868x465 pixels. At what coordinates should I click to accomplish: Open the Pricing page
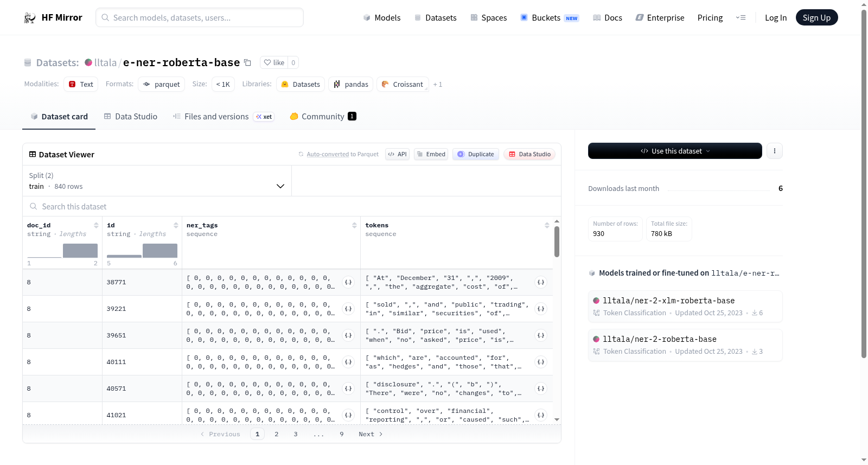710,18
